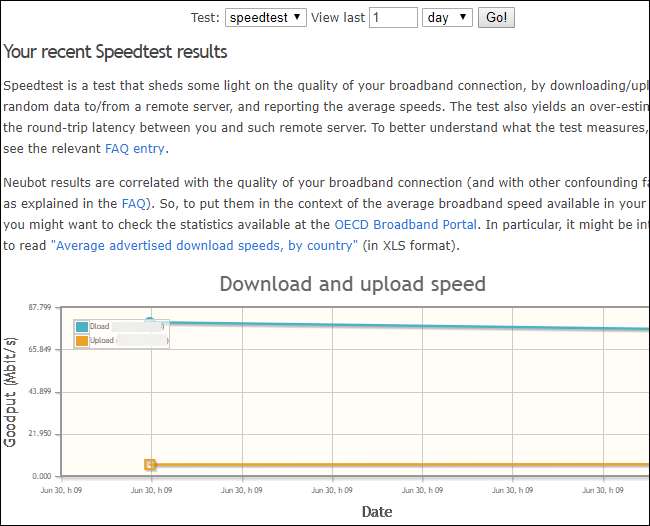Open Average advertised download speeds, by country link

[x=203, y=245]
